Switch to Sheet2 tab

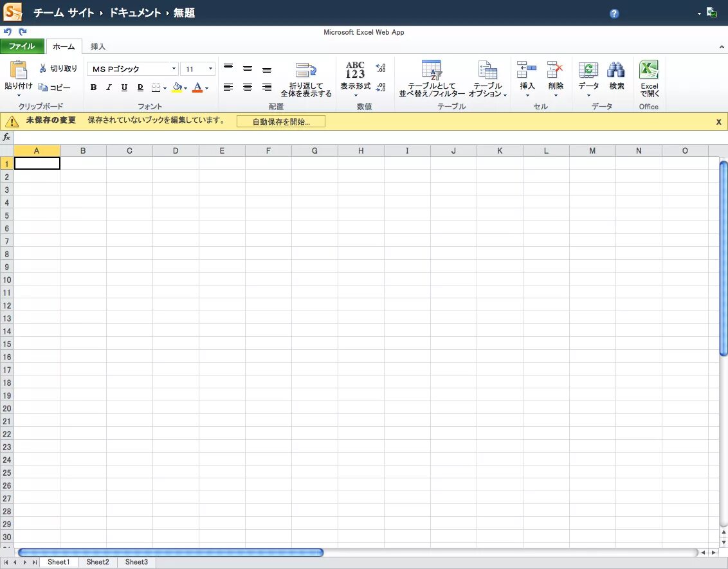(98, 562)
